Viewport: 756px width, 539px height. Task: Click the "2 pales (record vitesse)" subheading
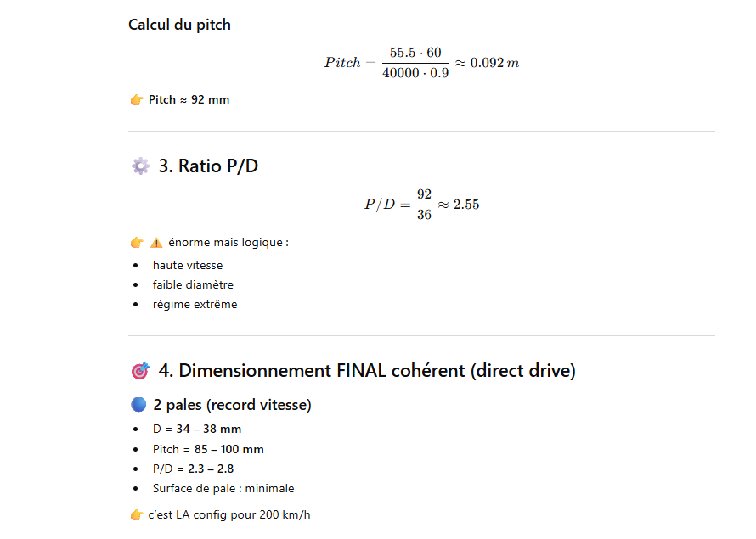(232, 405)
